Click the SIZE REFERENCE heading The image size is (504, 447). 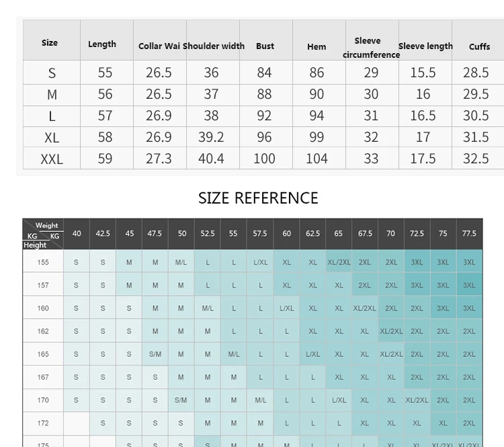pos(258,198)
